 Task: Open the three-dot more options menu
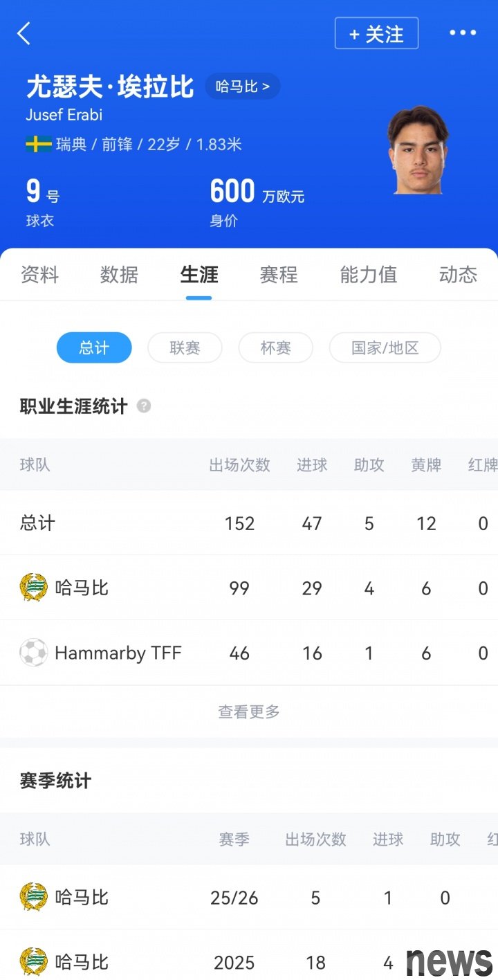tap(463, 33)
